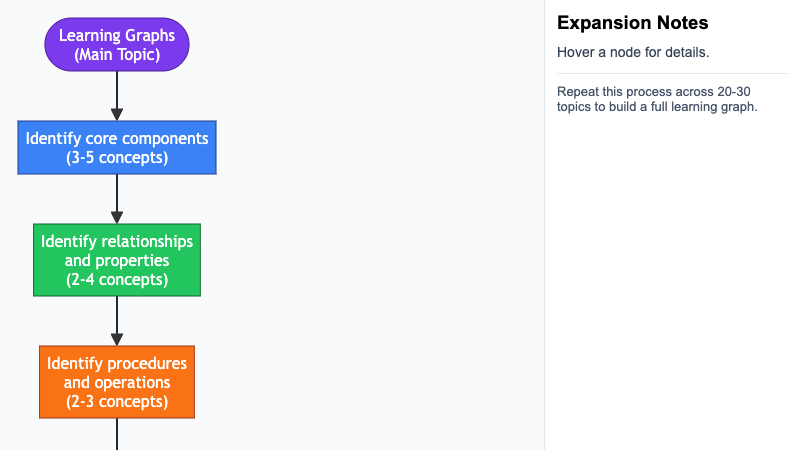Screen dimensions: 800x450
Task: Click arrowhead pointing into the green node
Action: tap(117, 217)
